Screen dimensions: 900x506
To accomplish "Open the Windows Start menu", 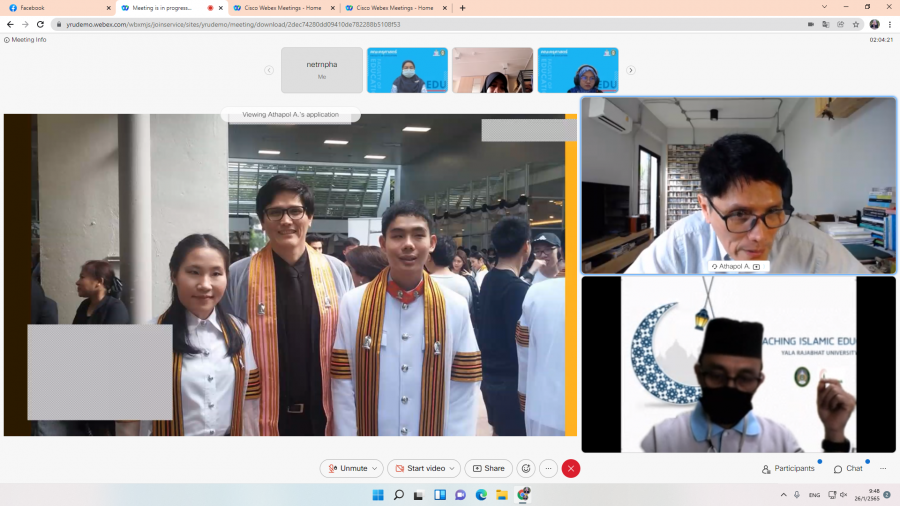I will tap(377, 494).
